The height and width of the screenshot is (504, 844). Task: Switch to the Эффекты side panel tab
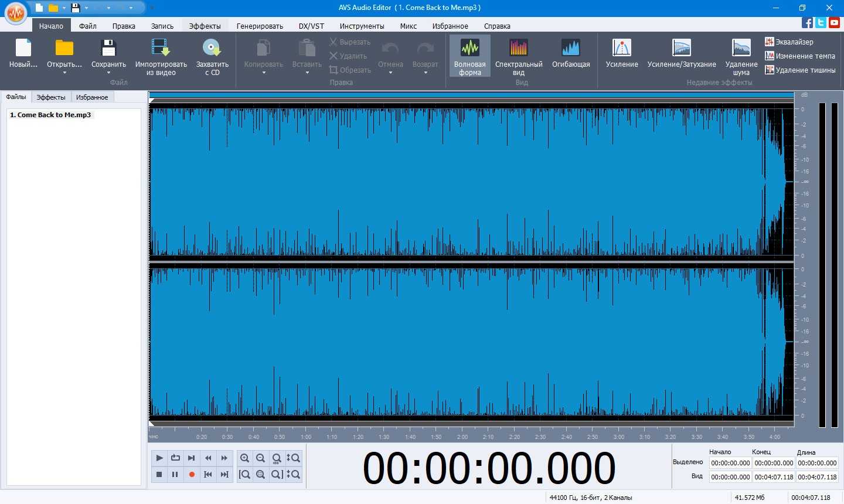51,97
